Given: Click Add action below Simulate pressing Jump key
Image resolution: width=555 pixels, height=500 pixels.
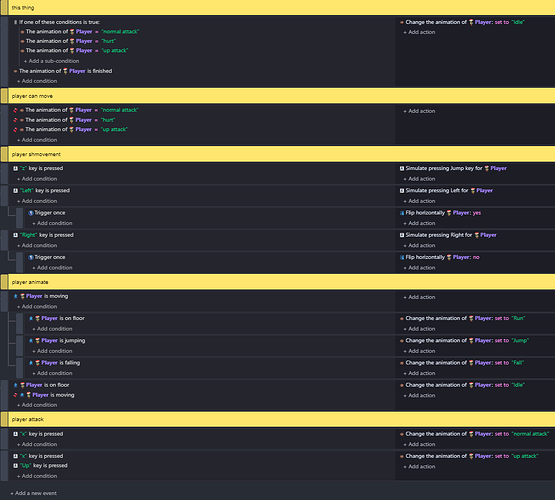Looking at the screenshot, I should tap(419, 179).
